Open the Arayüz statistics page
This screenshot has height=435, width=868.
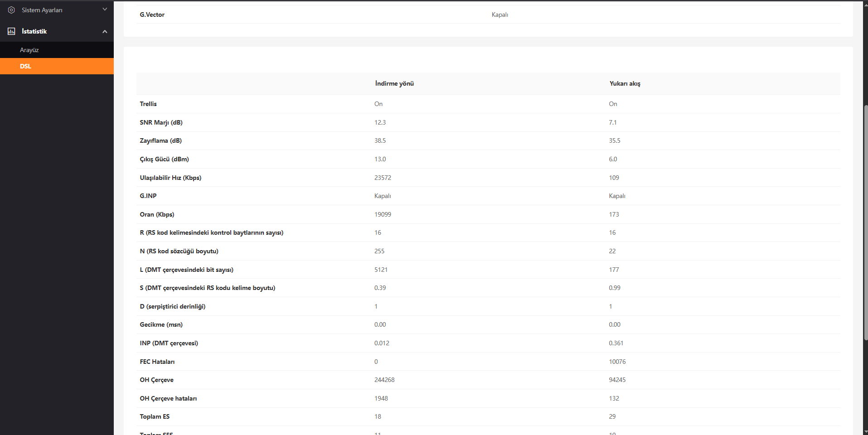point(29,50)
